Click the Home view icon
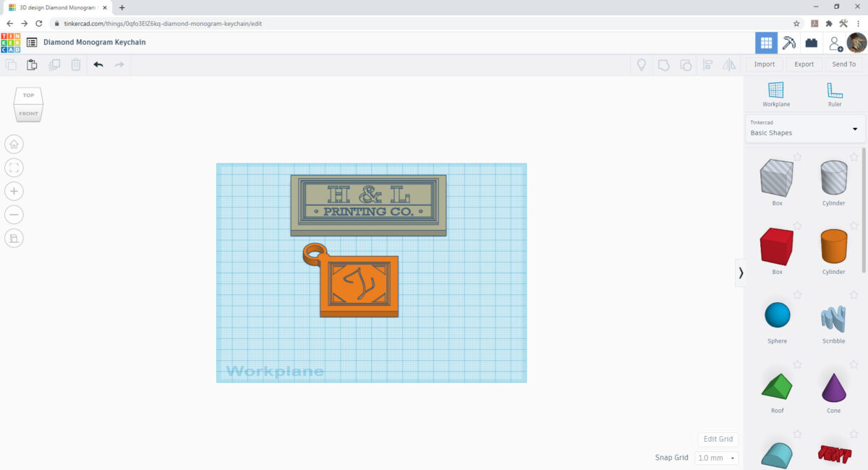 14,144
